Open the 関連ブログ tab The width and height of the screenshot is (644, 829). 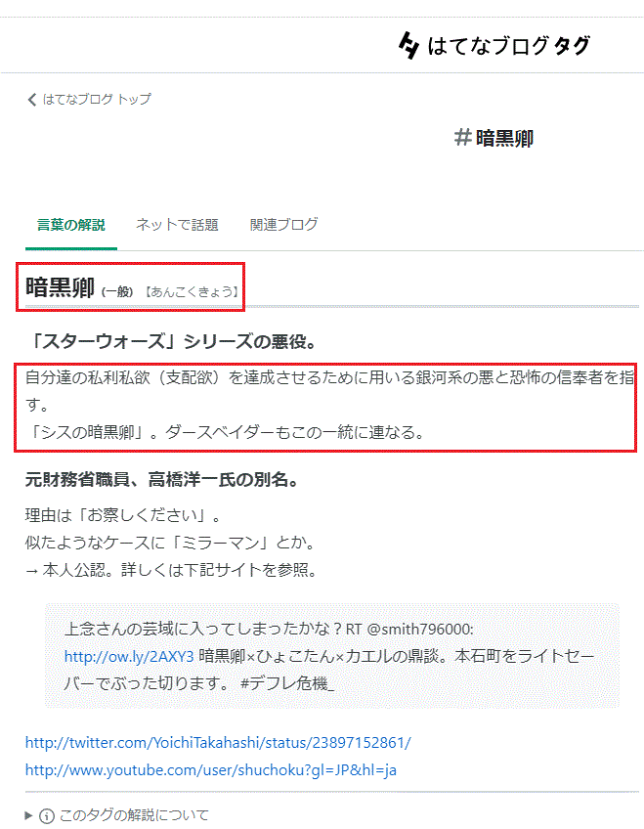(283, 225)
